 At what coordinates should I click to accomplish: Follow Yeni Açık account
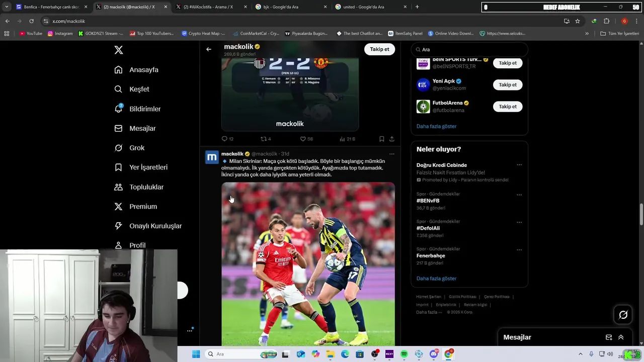(508, 84)
